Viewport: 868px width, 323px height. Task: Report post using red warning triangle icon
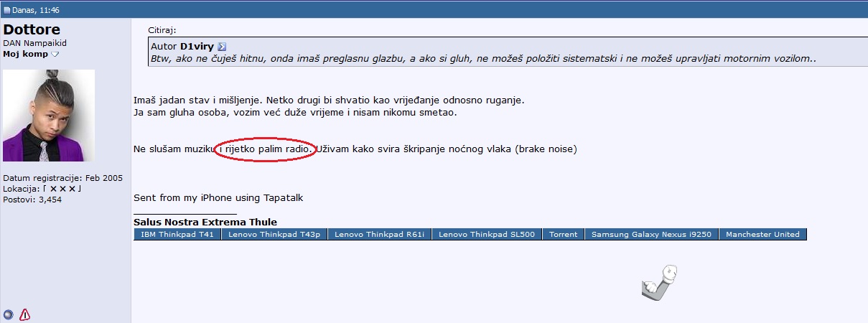click(25, 314)
